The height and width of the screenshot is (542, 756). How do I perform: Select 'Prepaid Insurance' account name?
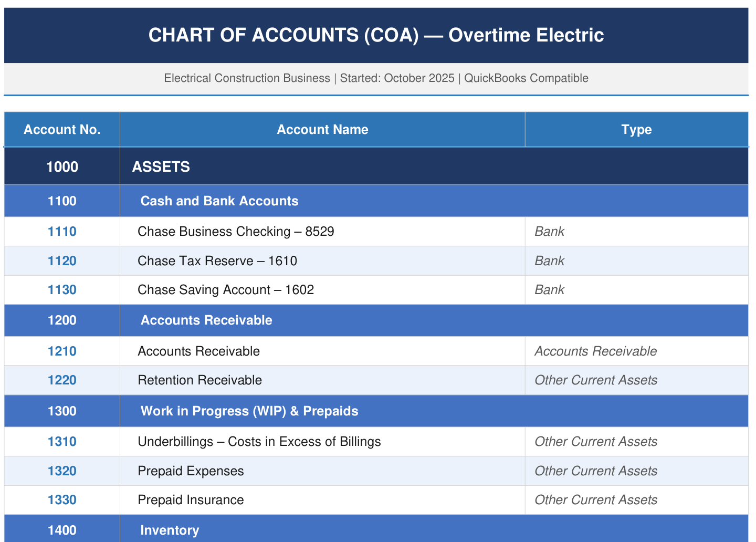[x=191, y=500]
